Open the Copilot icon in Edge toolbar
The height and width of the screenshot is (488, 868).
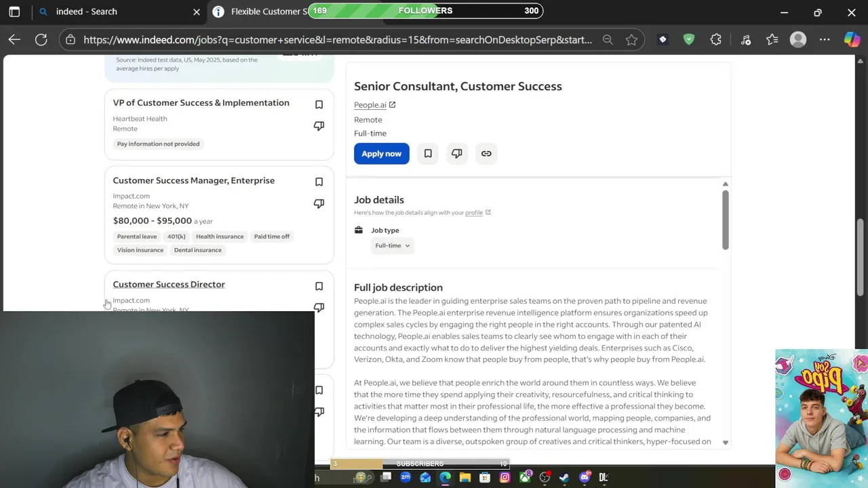tap(851, 40)
